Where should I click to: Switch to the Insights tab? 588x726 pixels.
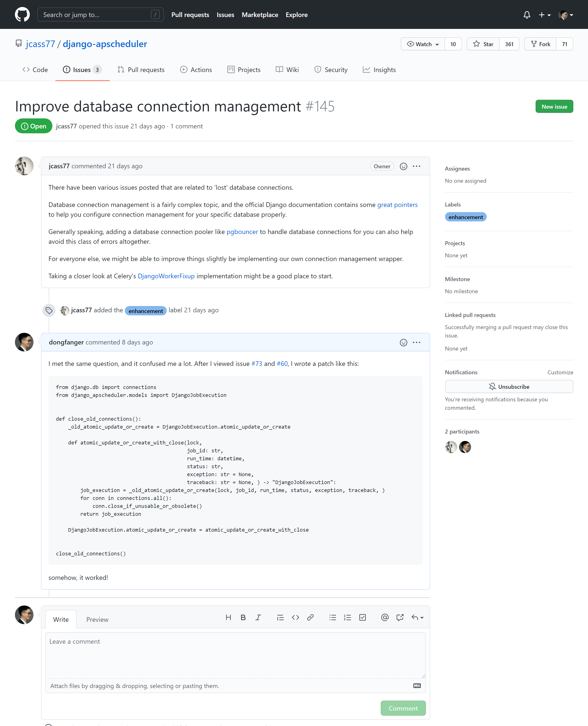[x=379, y=69]
